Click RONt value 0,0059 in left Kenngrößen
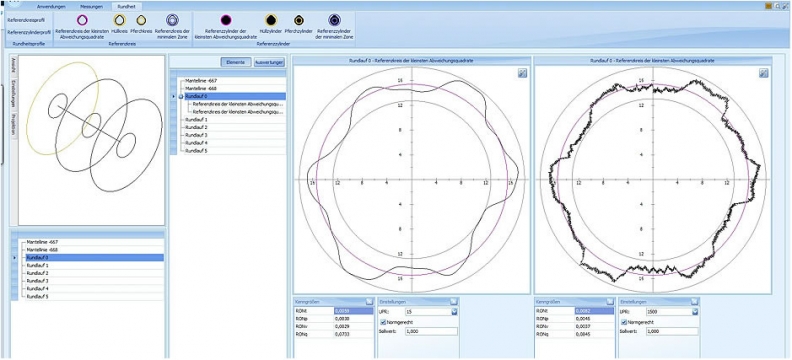 coord(353,312)
